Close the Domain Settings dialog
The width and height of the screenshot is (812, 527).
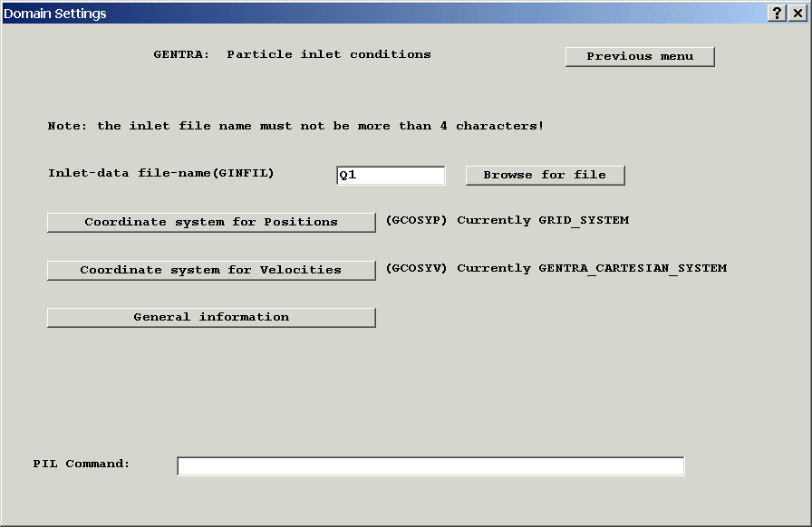click(797, 13)
